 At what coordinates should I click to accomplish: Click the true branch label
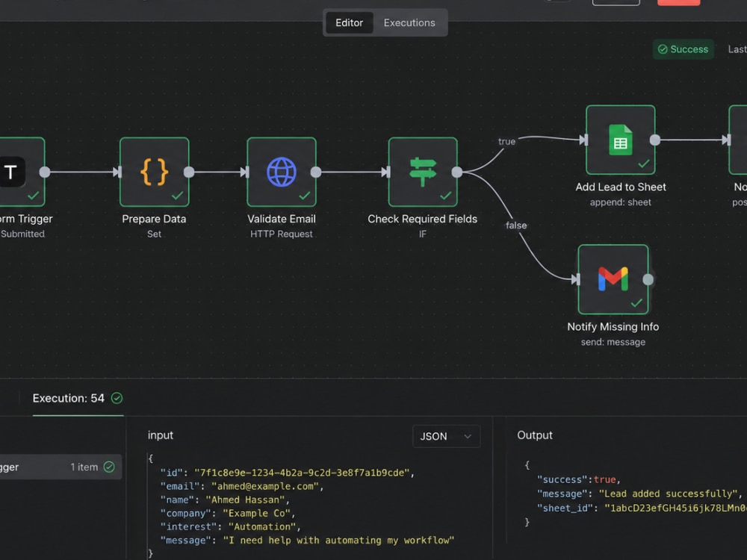coord(506,141)
